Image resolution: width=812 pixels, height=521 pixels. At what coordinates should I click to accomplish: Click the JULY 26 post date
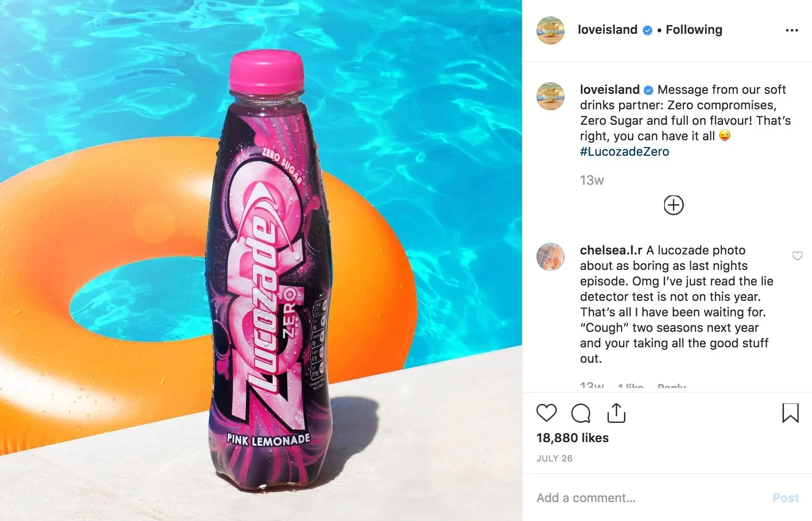coord(554,458)
